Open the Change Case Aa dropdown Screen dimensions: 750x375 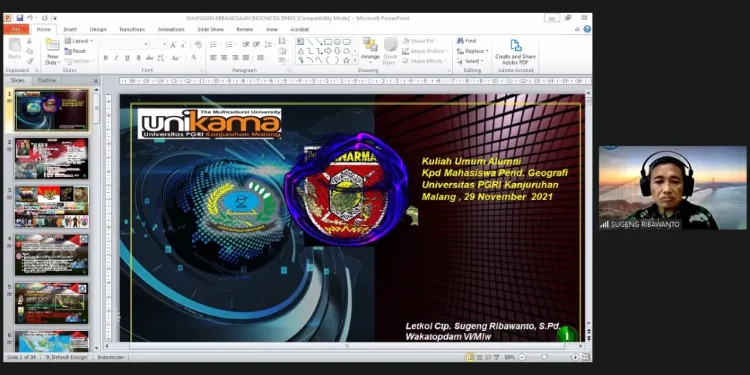point(176,57)
